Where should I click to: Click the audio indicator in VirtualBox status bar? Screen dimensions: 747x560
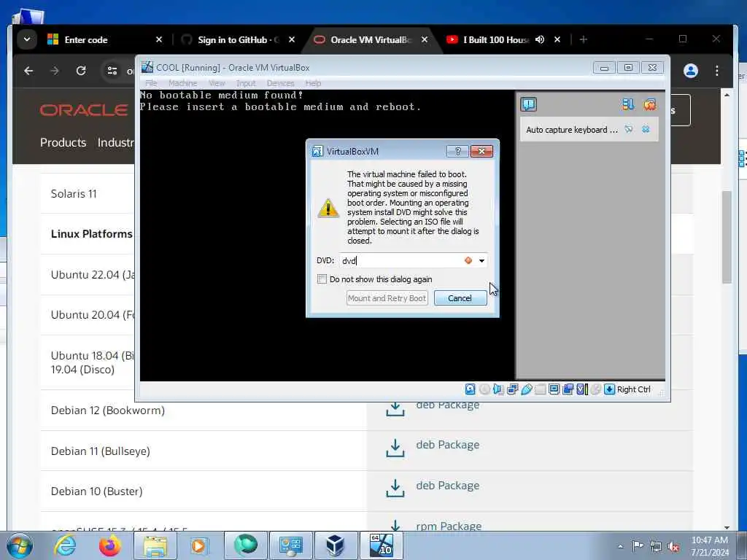(498, 389)
